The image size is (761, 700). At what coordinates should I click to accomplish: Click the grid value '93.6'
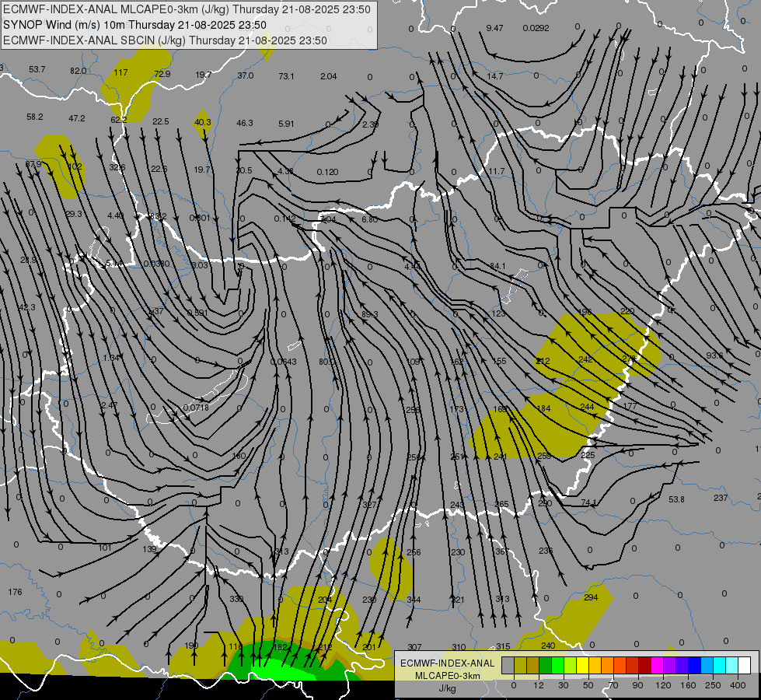[x=714, y=355]
